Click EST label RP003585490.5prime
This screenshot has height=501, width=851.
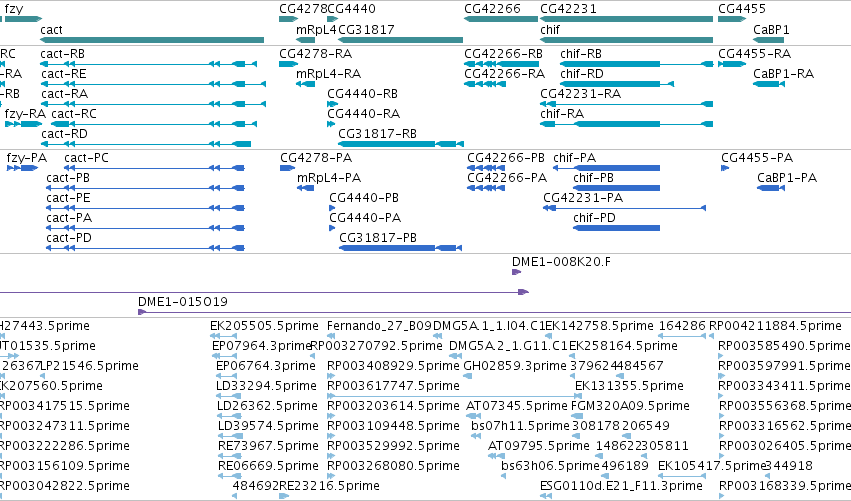pyautogui.click(x=784, y=346)
